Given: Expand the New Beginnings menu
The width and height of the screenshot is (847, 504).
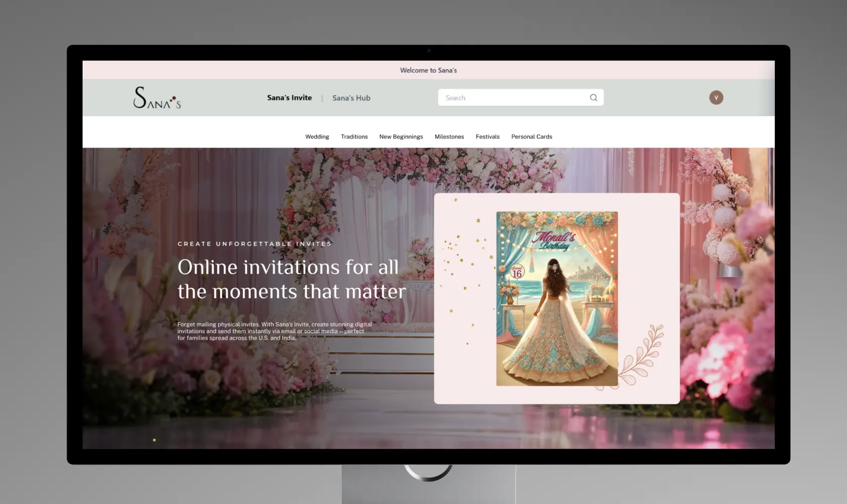Looking at the screenshot, I should (x=401, y=137).
